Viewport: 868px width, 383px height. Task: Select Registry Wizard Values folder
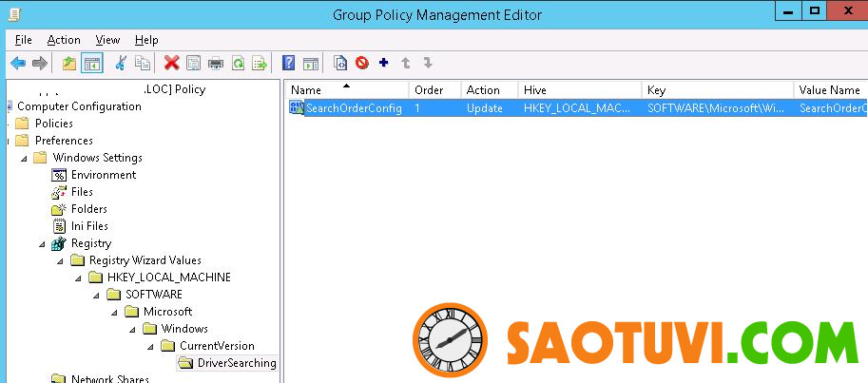145,260
